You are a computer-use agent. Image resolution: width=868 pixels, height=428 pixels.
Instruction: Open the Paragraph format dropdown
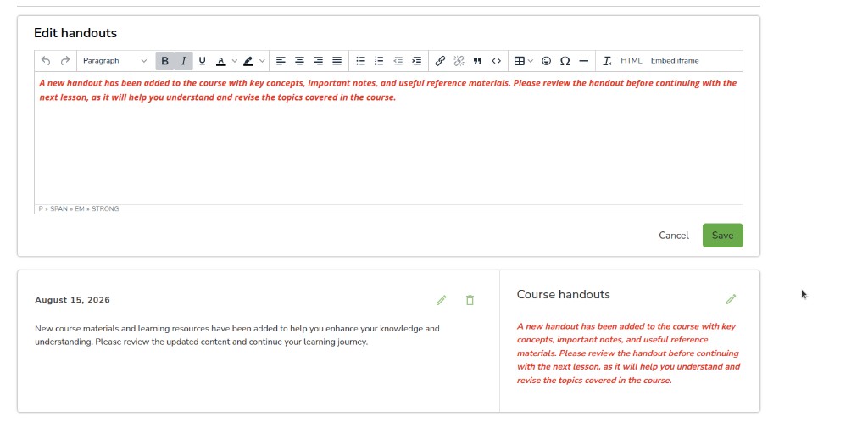coord(114,61)
